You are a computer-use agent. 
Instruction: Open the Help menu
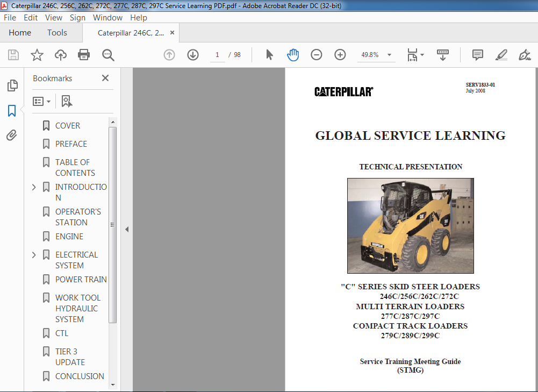click(139, 18)
